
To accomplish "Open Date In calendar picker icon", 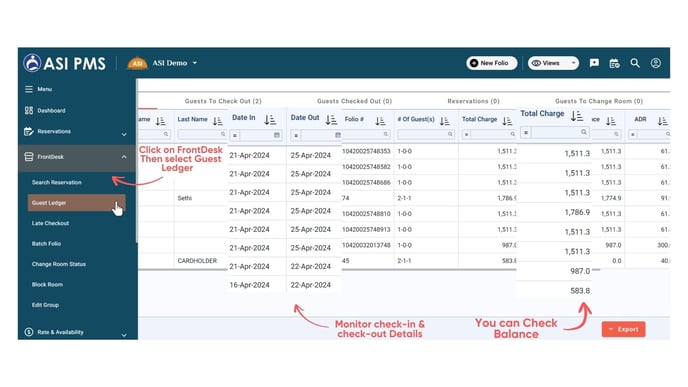I will (277, 135).
